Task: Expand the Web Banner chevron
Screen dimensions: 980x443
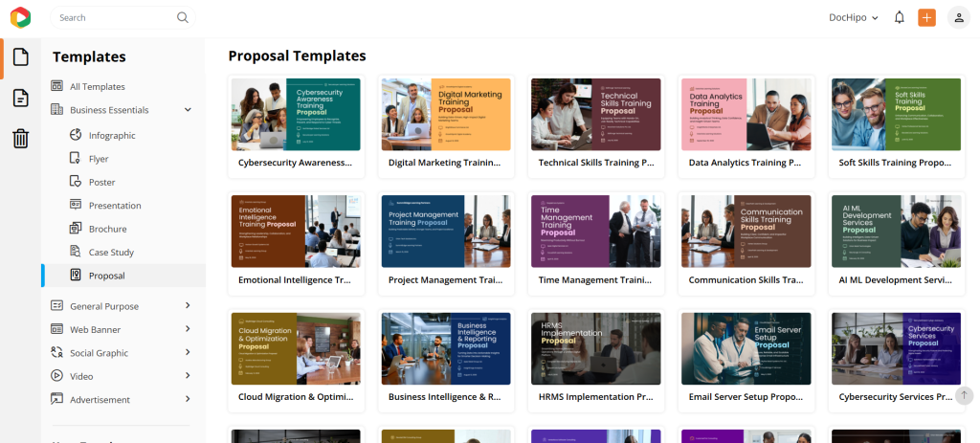Action: (x=188, y=328)
